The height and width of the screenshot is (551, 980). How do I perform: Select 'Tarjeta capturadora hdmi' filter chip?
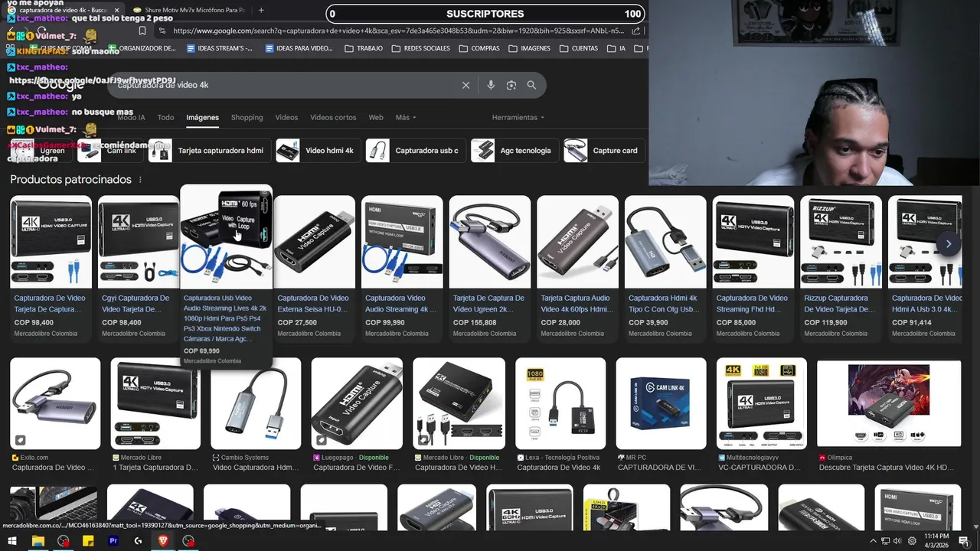pyautogui.click(x=208, y=151)
